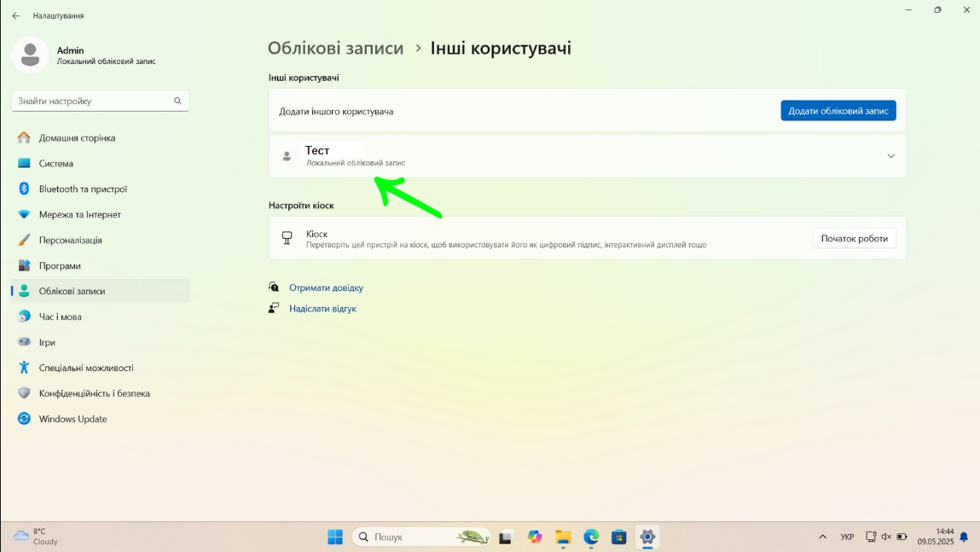Show hidden icons in system tray
Image resolution: width=980 pixels, height=552 pixels.
pyautogui.click(x=822, y=537)
